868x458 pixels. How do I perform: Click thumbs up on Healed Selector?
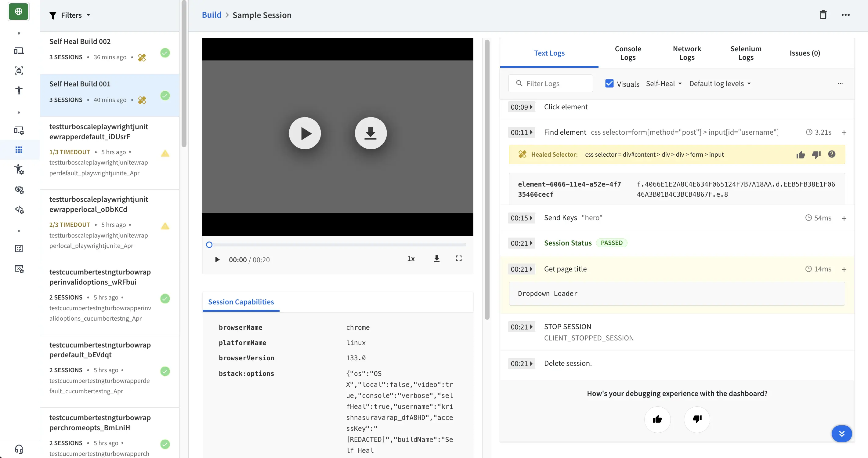click(x=800, y=155)
